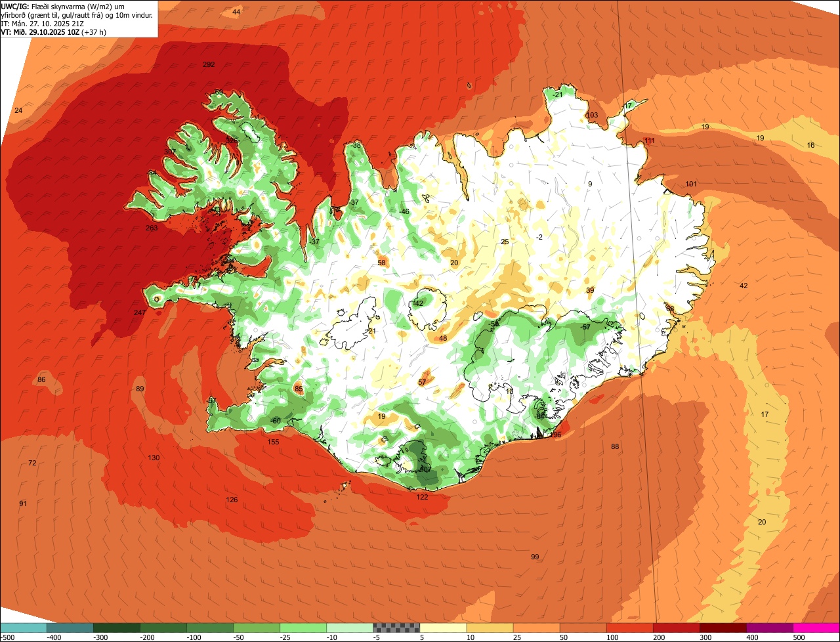Screen dimensions: 840x642
Task: Click the northeast sea value 16
Action: pyautogui.click(x=810, y=145)
